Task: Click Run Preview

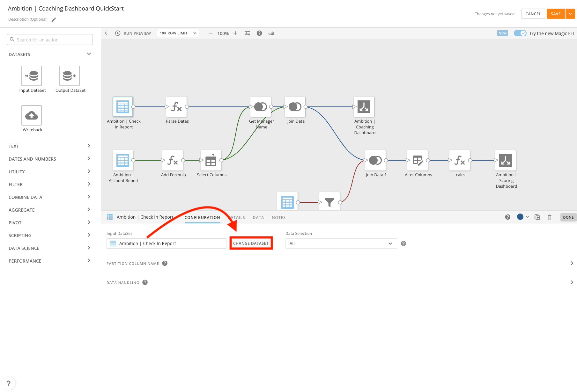Action: coord(133,33)
